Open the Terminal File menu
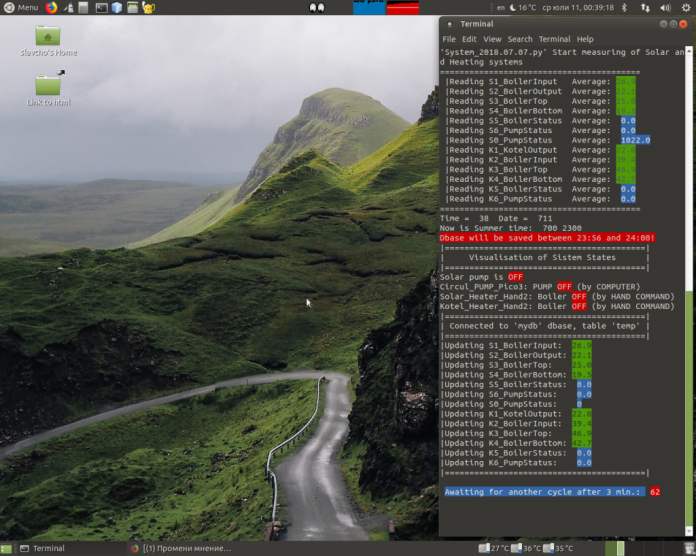This screenshot has width=696, height=556. (x=448, y=39)
